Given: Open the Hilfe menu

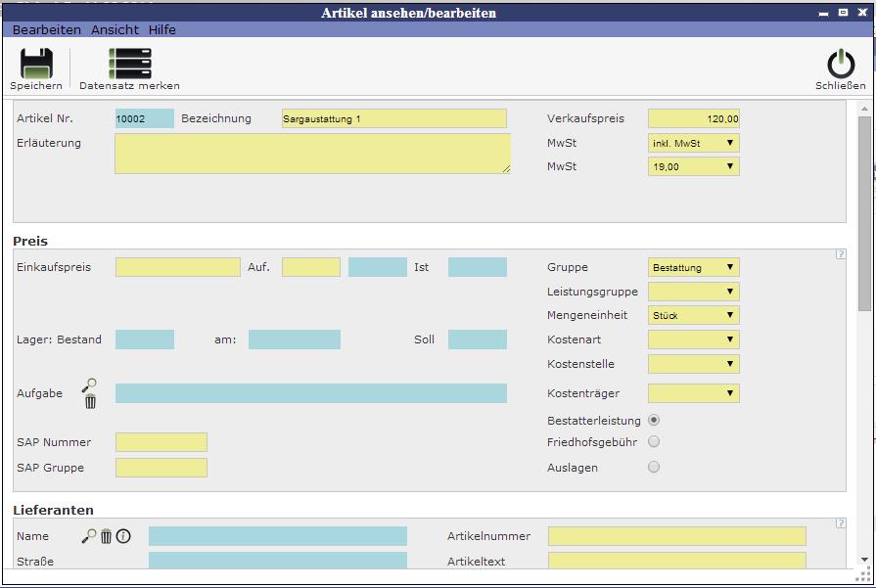Looking at the screenshot, I should tap(162, 29).
